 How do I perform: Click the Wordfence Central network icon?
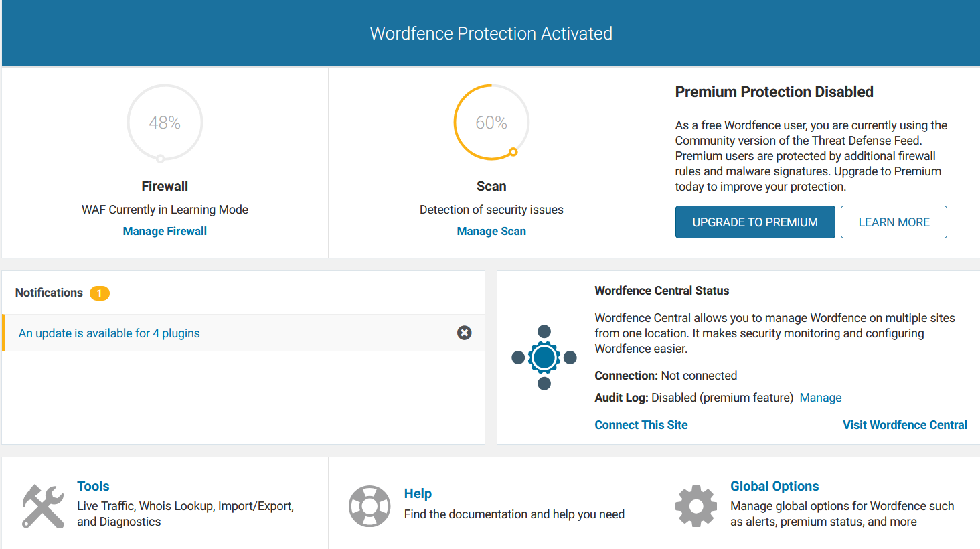[544, 358]
